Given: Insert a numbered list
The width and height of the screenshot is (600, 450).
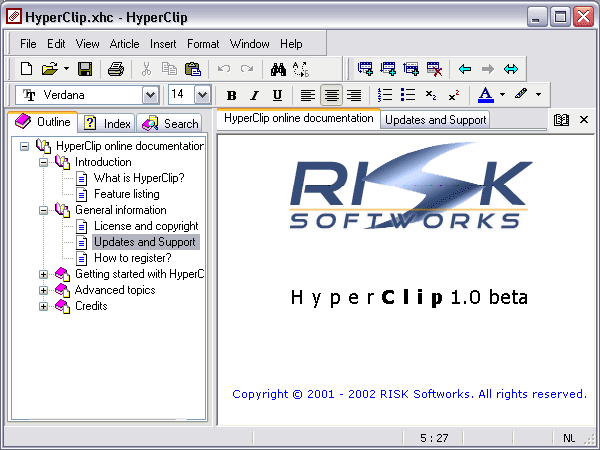Looking at the screenshot, I should coord(385,95).
